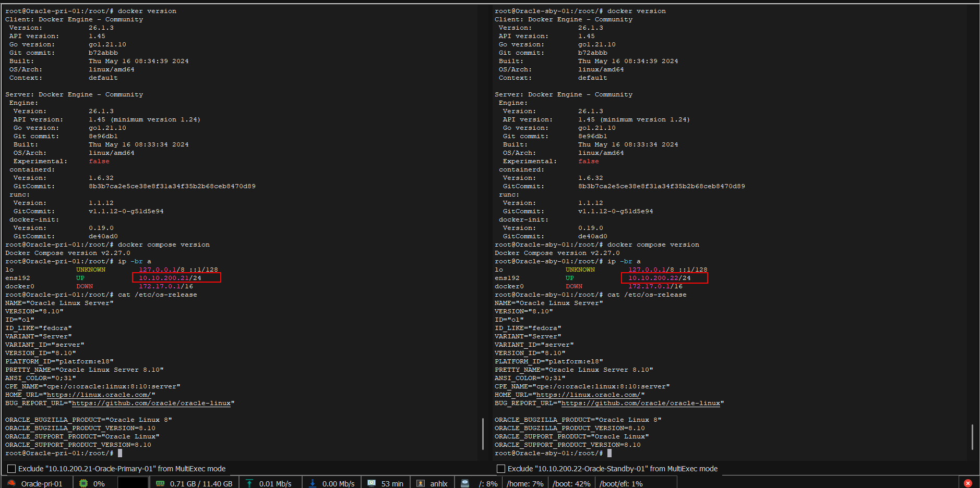Viewport: 980px width, 488px height.
Task: Click 127.0.0.1/8 loopback address in left terminal
Action: 162,270
